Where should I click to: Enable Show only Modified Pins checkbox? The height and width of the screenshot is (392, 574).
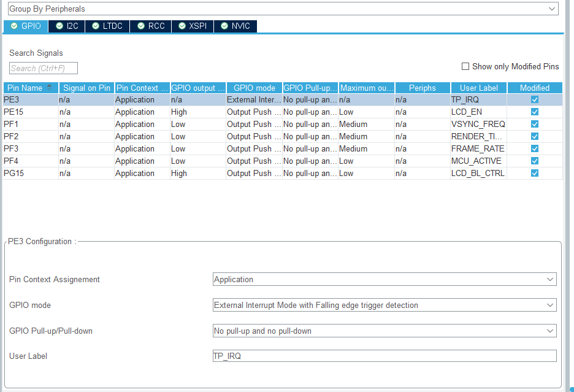(x=465, y=66)
